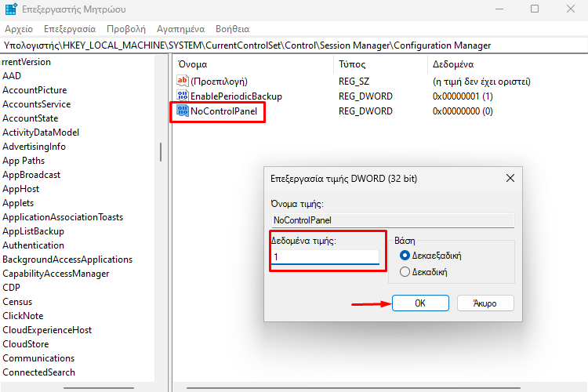Viewport: 588px width, 392px height.
Task: Click the tree pane vertical scrollbar thumb
Action: (161, 152)
